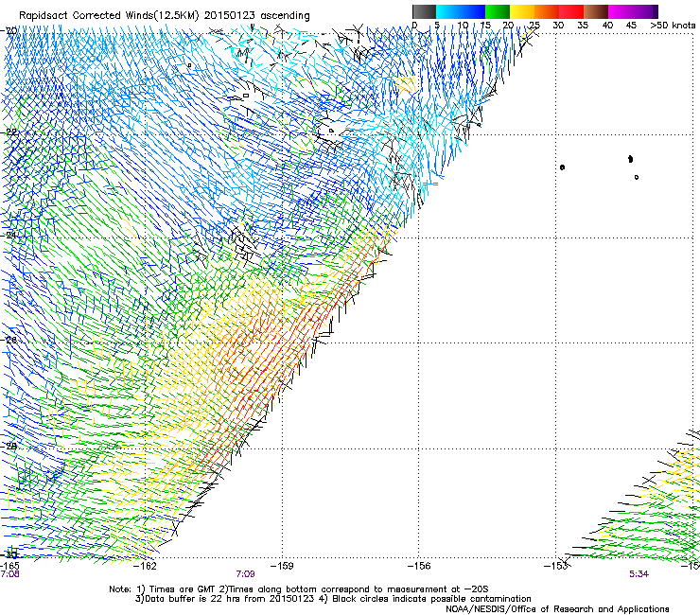
Task: Click the '-24' latitude axis label
Action: (x=9, y=235)
